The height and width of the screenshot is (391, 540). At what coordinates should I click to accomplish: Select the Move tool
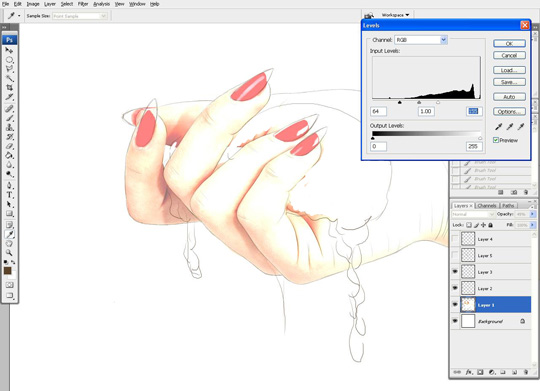tap(9, 50)
